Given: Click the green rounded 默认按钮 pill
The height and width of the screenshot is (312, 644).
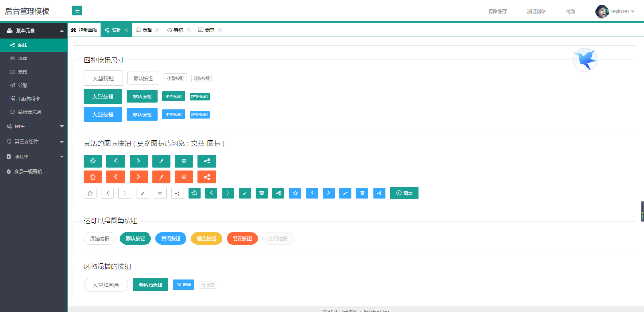Looking at the screenshot, I should click(x=136, y=238).
